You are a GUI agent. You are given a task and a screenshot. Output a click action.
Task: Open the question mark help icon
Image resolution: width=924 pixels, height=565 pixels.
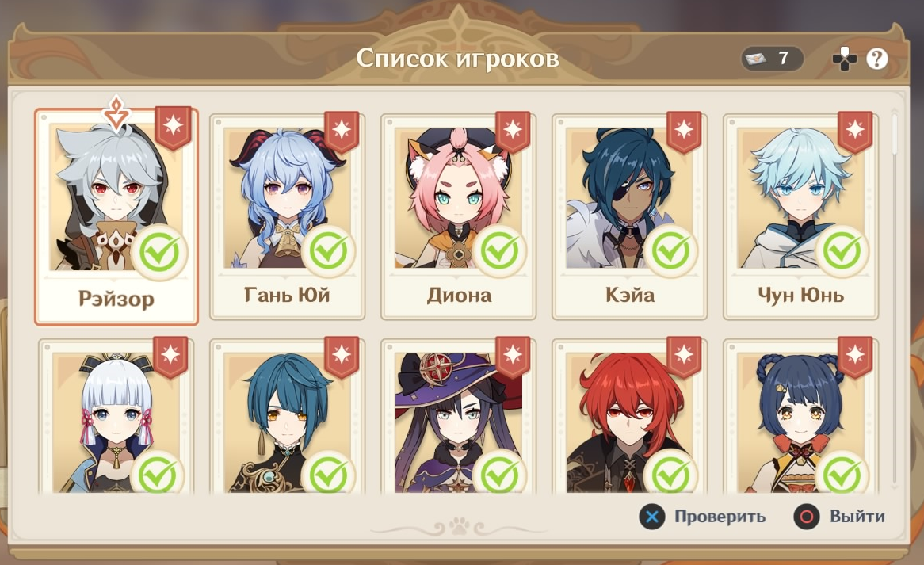pos(877,59)
